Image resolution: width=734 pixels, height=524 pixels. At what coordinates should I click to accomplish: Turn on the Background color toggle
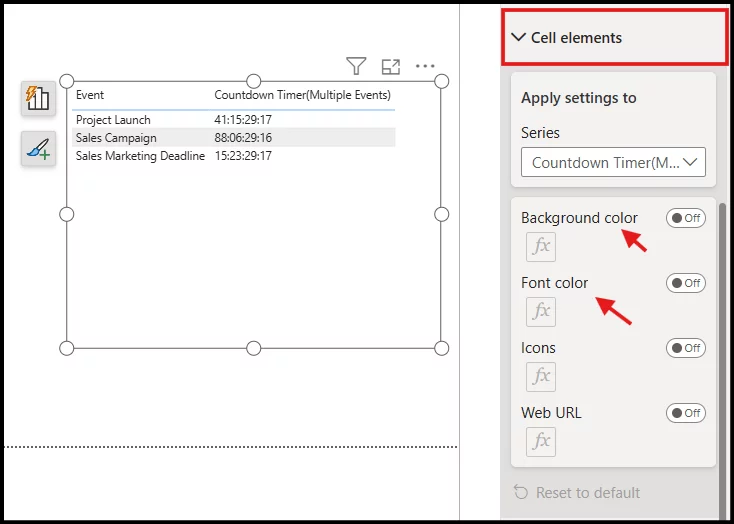686,218
